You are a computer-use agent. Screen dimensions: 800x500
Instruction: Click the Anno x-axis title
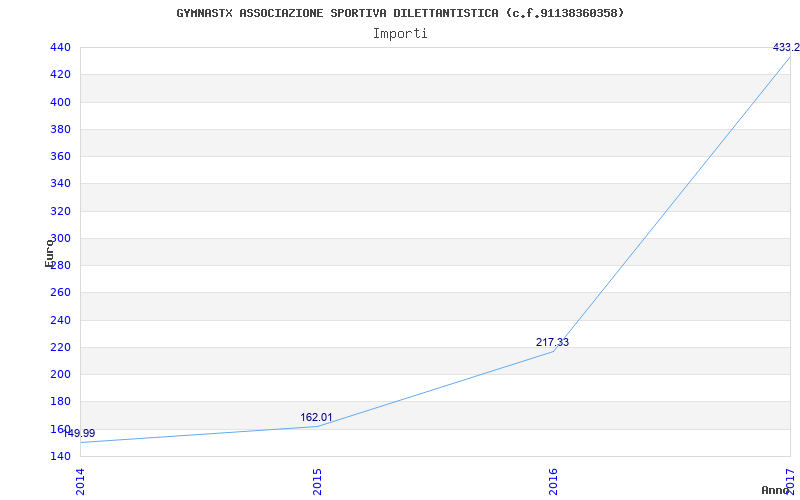pos(774,490)
